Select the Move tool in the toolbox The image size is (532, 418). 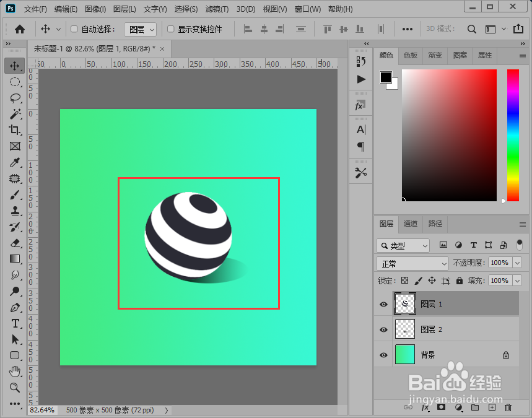tap(15, 66)
